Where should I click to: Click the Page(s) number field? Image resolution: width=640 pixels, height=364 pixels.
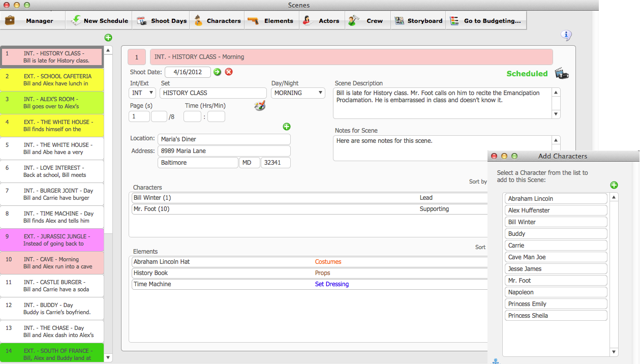click(x=139, y=116)
